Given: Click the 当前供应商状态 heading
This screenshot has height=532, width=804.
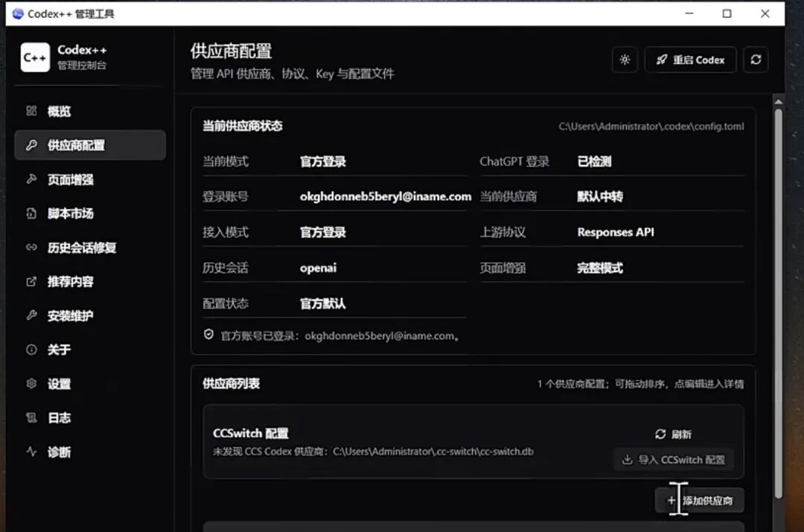Looking at the screenshot, I should coord(243,126).
